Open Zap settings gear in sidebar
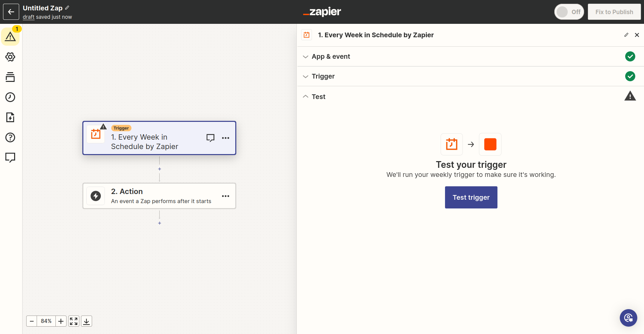The width and height of the screenshot is (644, 334). click(10, 57)
